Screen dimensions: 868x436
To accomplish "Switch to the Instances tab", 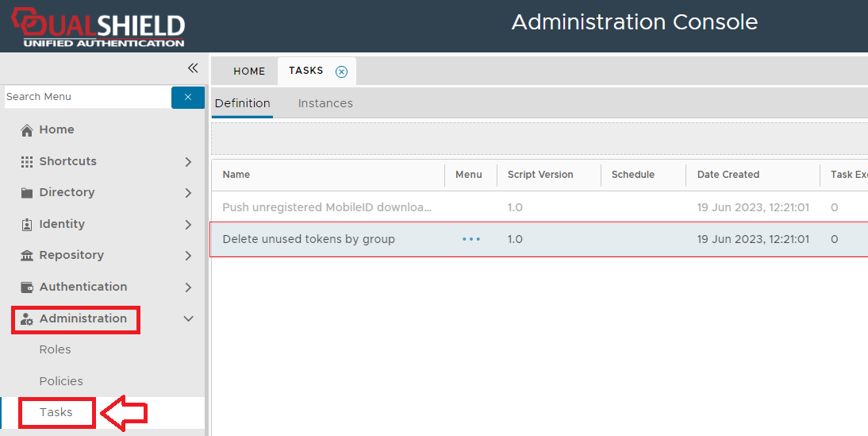I will point(325,103).
